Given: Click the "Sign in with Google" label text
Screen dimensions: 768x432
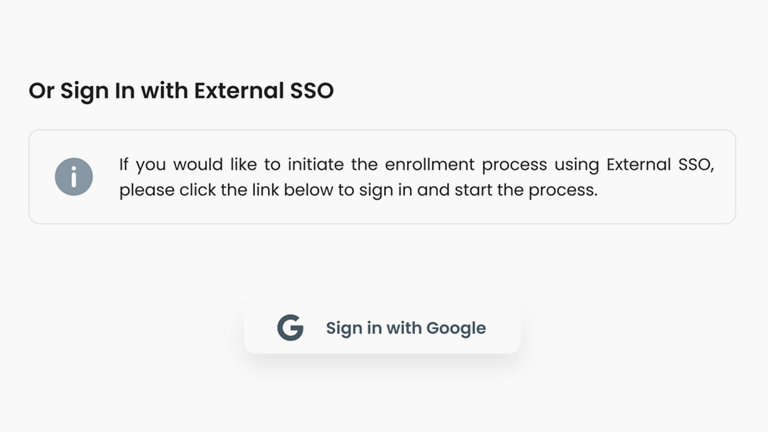Looking at the screenshot, I should point(405,328).
